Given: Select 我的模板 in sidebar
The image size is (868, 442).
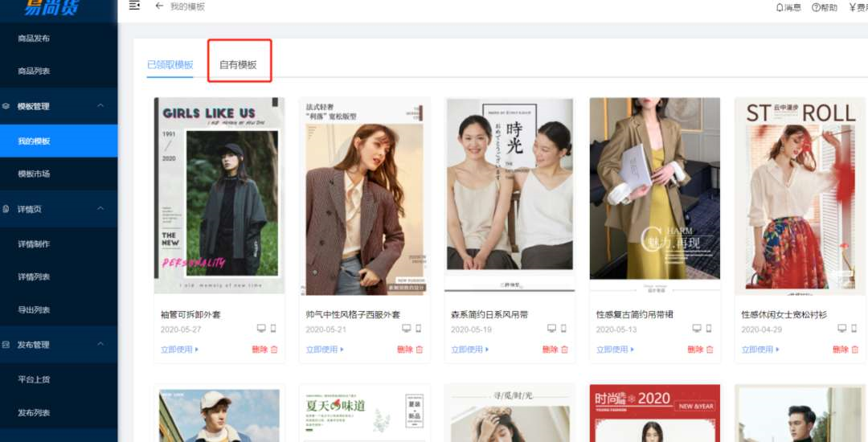Looking at the screenshot, I should pyautogui.click(x=59, y=141).
